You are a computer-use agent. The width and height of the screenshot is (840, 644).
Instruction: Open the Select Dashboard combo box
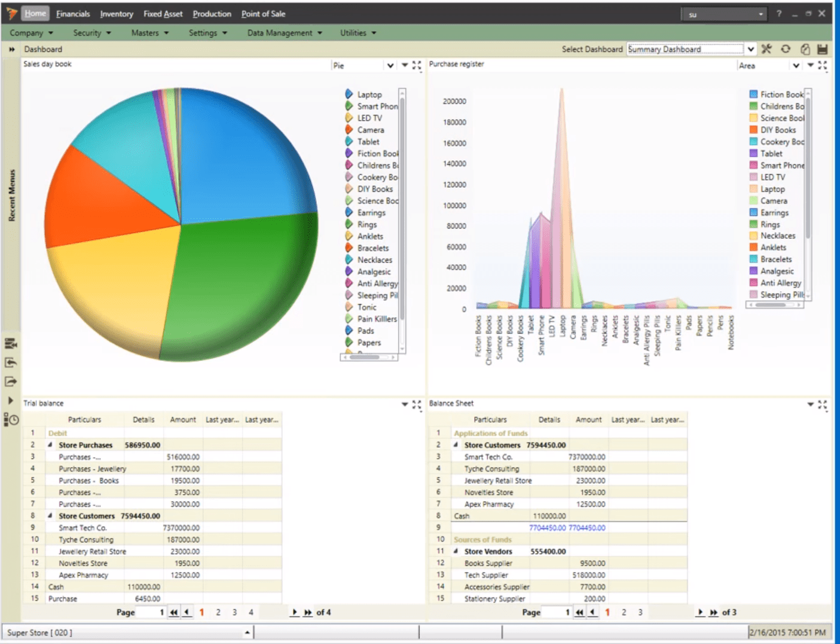coord(750,49)
